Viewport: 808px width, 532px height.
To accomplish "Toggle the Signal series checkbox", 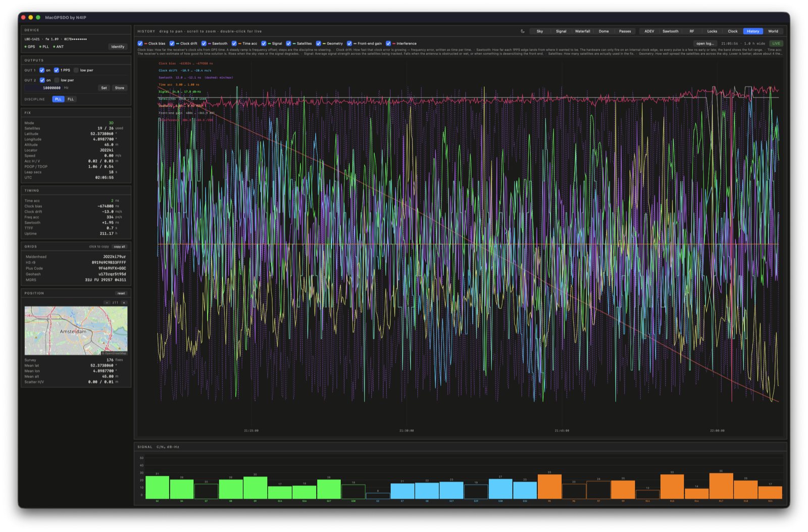I will (x=264, y=43).
